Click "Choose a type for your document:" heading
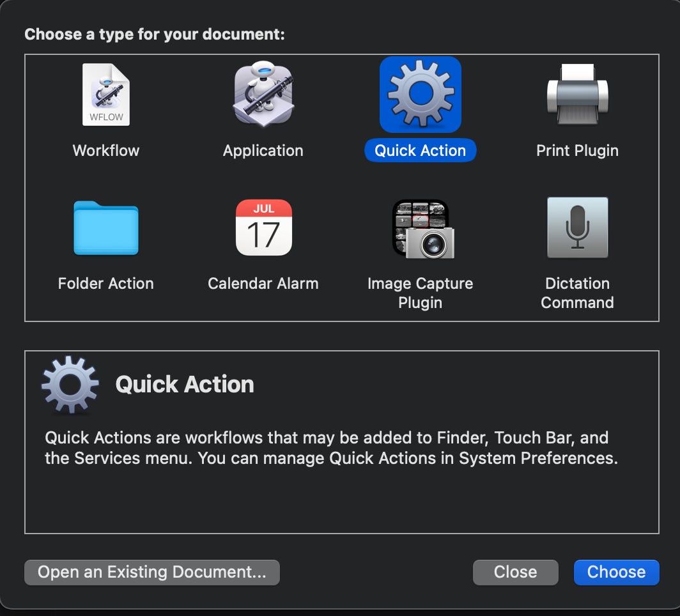Screen dimensions: 680x616 pos(155,35)
